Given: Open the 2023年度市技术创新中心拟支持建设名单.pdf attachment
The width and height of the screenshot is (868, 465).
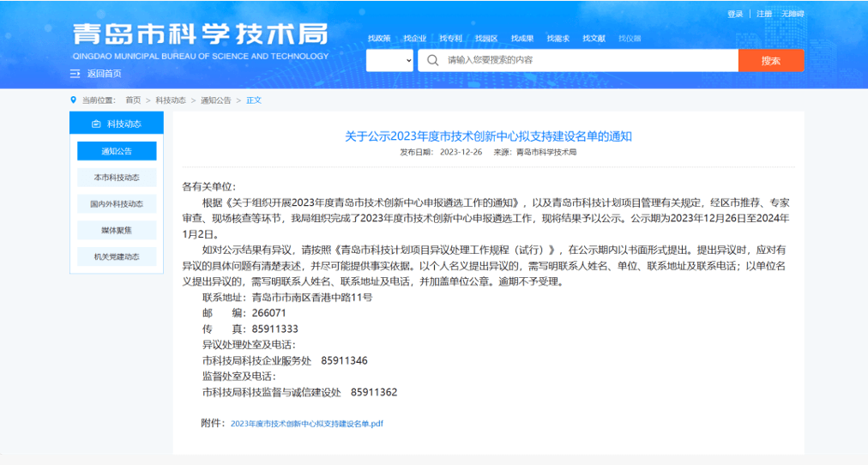Looking at the screenshot, I should 307,424.
